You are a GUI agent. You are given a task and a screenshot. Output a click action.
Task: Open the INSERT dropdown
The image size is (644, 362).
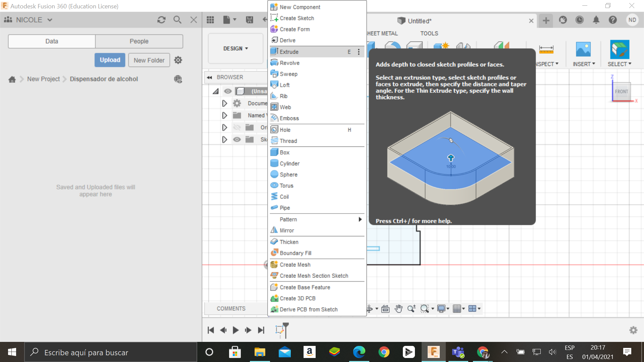(584, 64)
